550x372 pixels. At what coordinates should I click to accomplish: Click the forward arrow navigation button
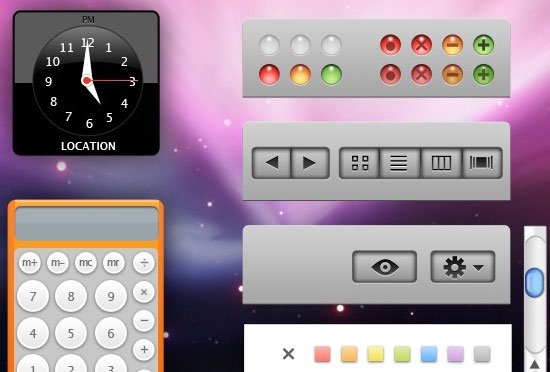point(310,163)
